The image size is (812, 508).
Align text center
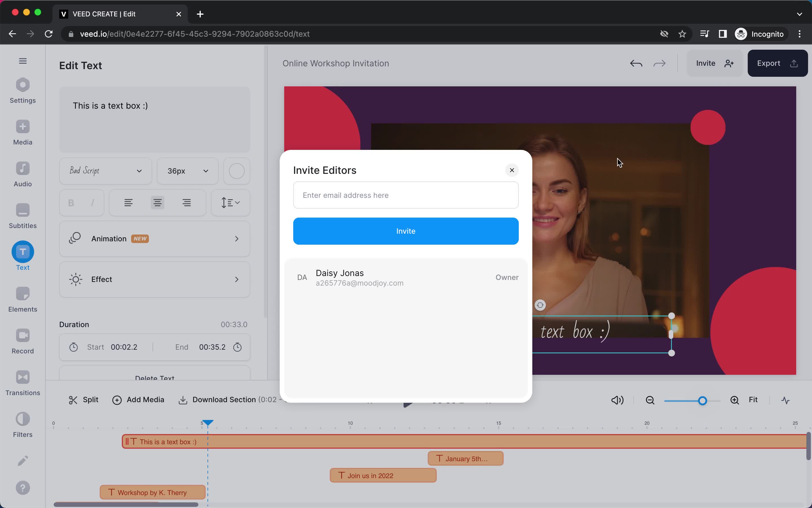coord(157,203)
